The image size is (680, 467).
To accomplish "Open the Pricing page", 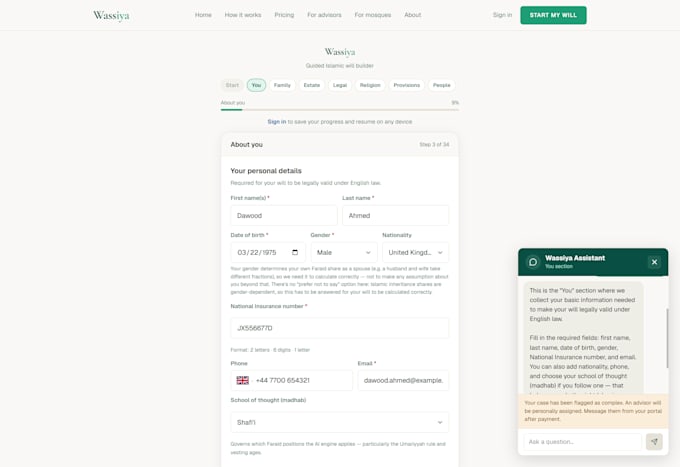I will (x=284, y=15).
